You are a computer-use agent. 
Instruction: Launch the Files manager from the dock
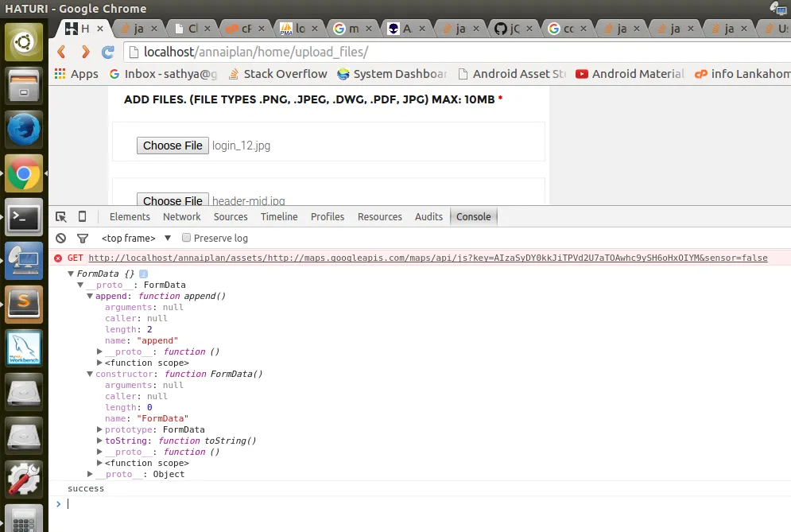(x=24, y=86)
